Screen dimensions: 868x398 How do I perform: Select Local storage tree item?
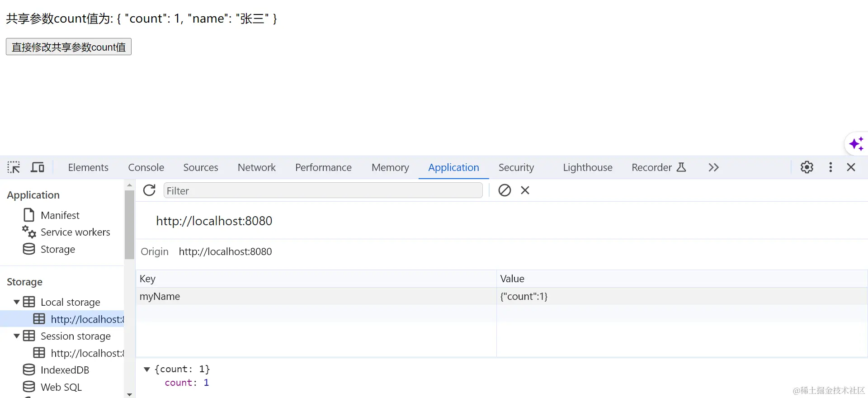(71, 302)
